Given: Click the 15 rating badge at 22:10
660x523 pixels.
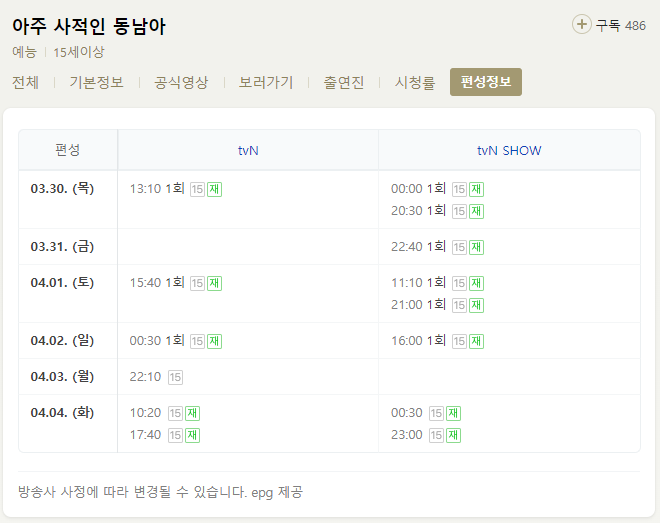Looking at the screenshot, I should point(175,377).
